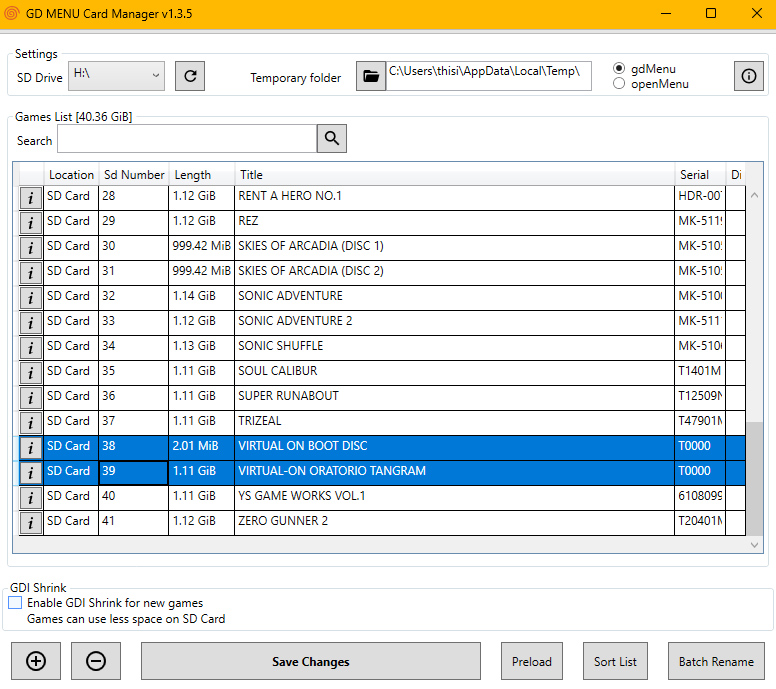Screen dimensions: 776x689
Task: View info for SONIC SHUFFLE
Action: pyautogui.click(x=31, y=348)
